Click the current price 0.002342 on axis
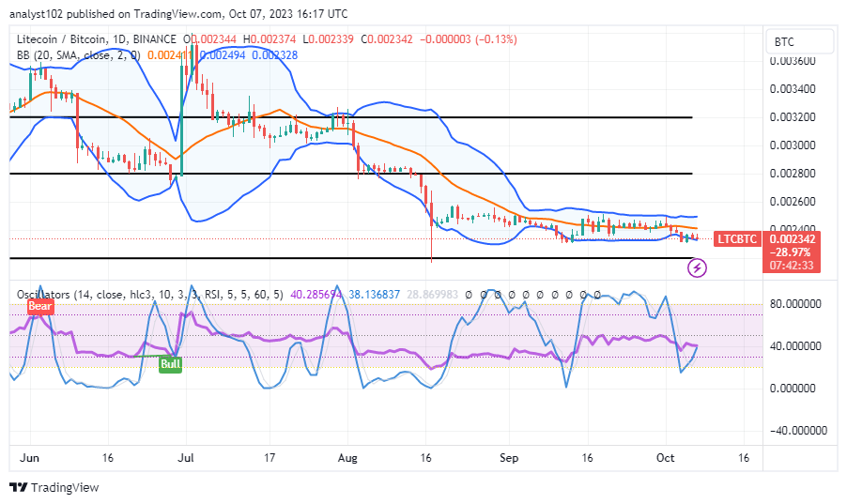Screen dimensions: 847x504 (792, 238)
